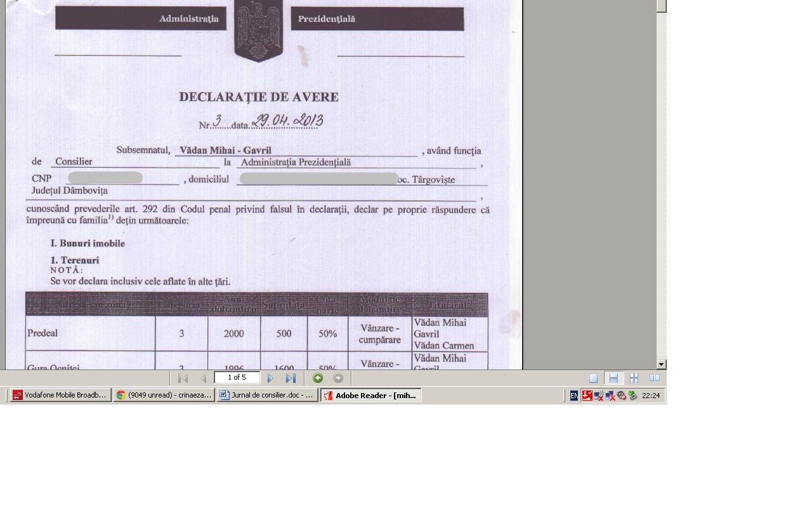This screenshot has width=812, height=508.
Task: Go to the first page
Action: point(183,378)
